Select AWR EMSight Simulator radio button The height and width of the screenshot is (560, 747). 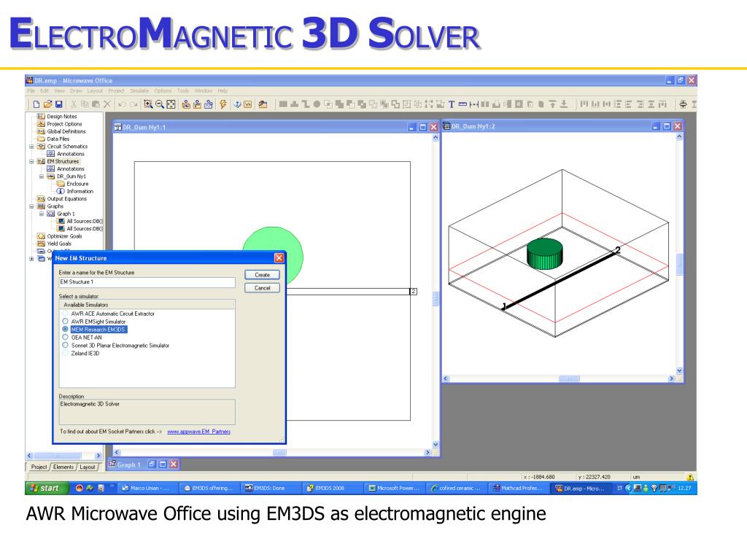[x=65, y=322]
